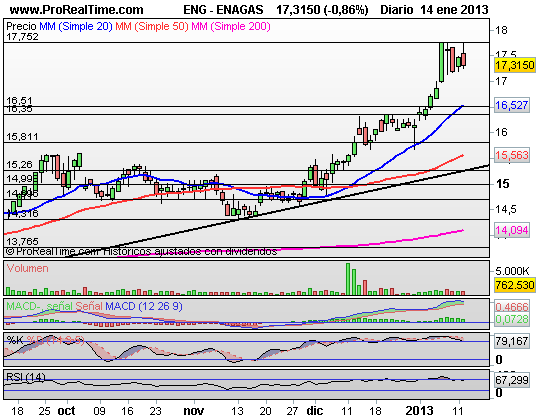Click the yellow 17,3150 current price tag
The width and height of the screenshot is (540, 420).
pos(515,65)
